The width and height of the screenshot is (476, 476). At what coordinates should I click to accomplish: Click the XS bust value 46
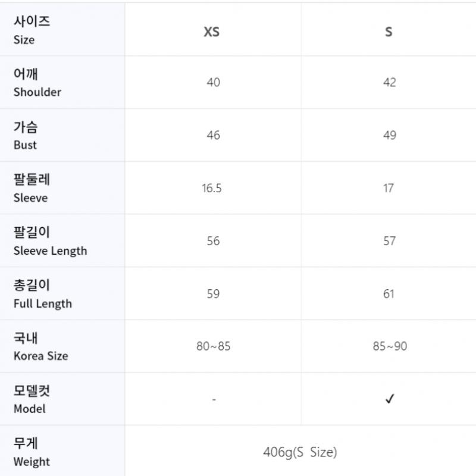click(x=213, y=136)
